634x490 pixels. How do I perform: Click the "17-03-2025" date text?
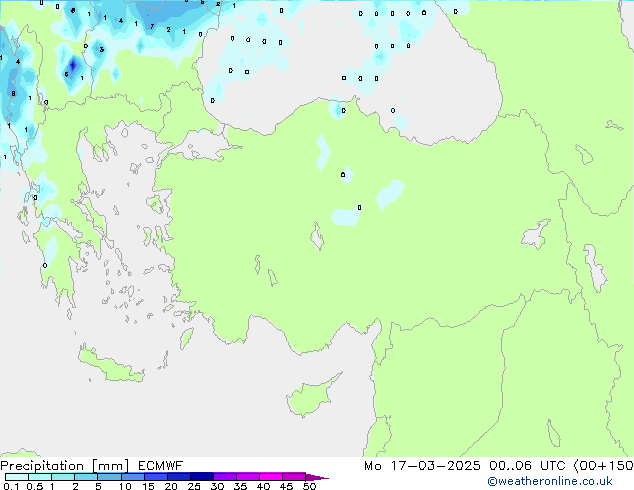pyautogui.click(x=435, y=466)
